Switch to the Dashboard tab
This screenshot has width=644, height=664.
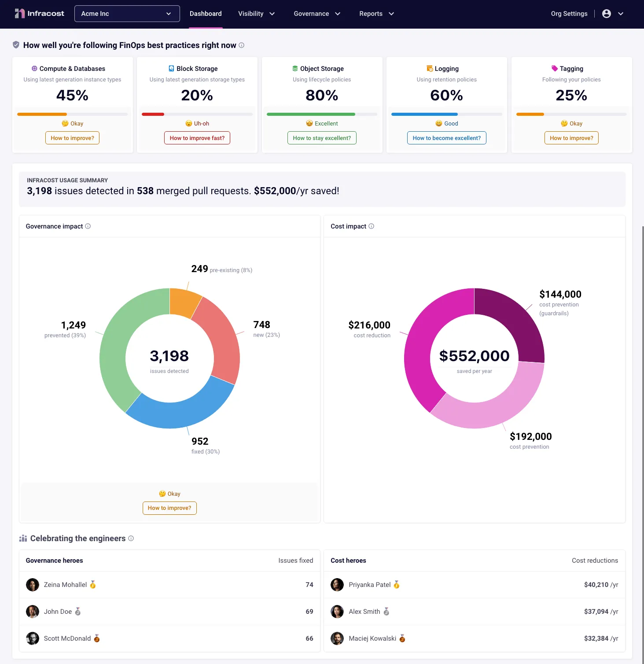[205, 13]
